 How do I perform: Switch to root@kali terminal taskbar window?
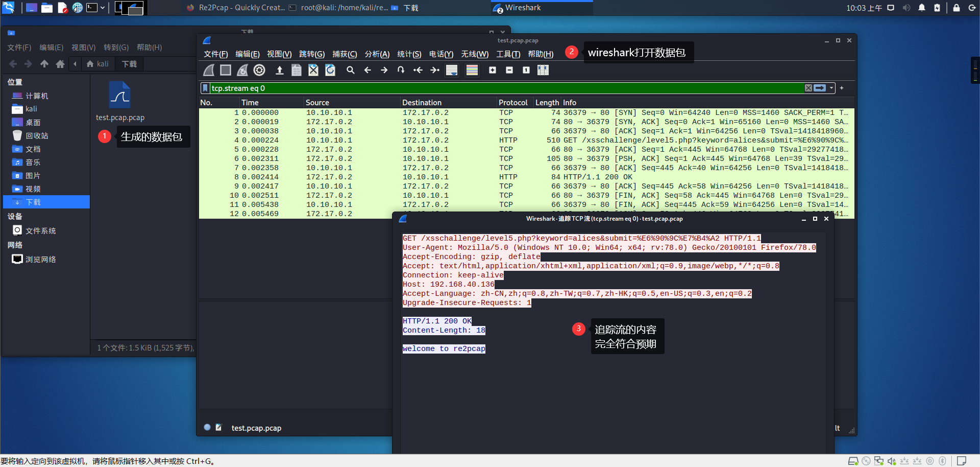pyautogui.click(x=338, y=8)
